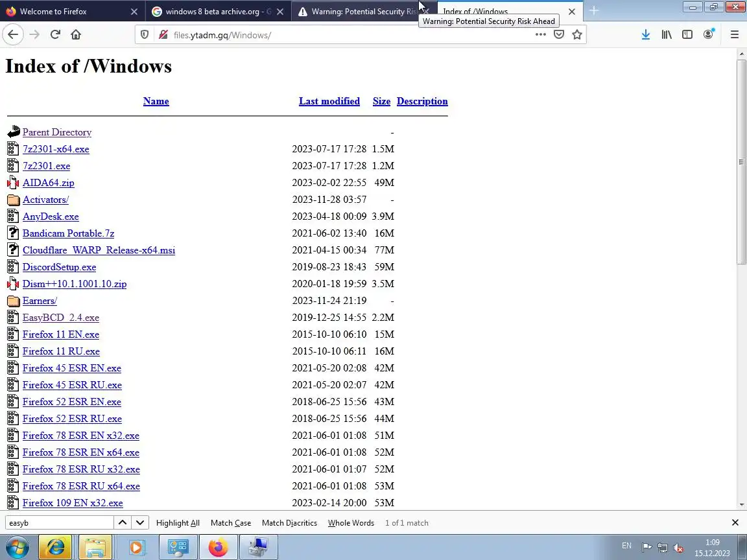Image resolution: width=747 pixels, height=560 pixels.
Task: Toggle Match Case option
Action: pos(231,523)
